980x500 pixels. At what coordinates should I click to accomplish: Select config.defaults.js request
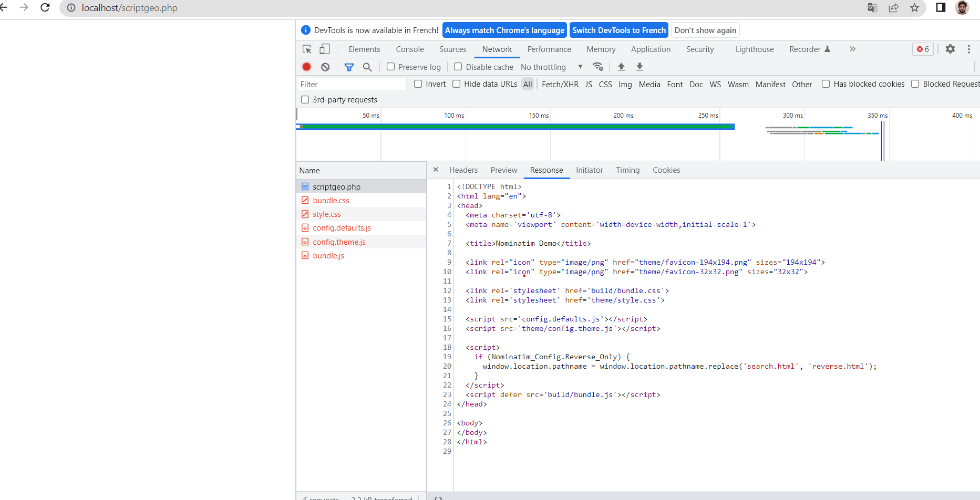(361, 227)
